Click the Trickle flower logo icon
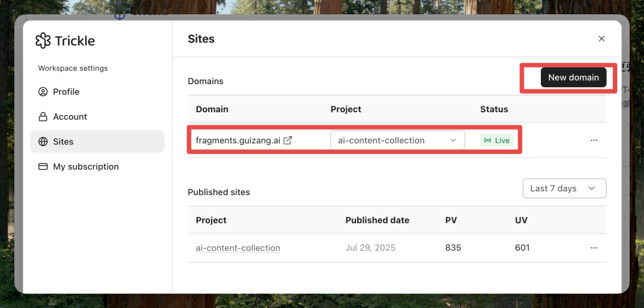The width and height of the screenshot is (644, 308). pos(43,41)
